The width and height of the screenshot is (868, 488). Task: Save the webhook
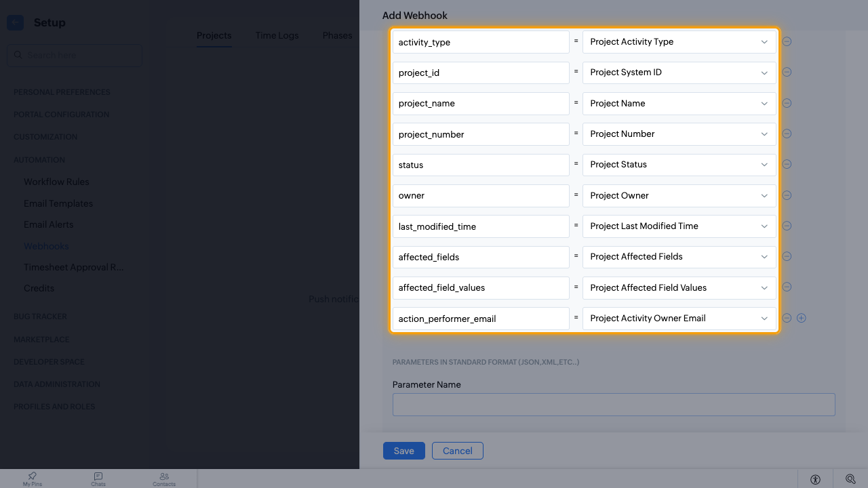point(404,451)
